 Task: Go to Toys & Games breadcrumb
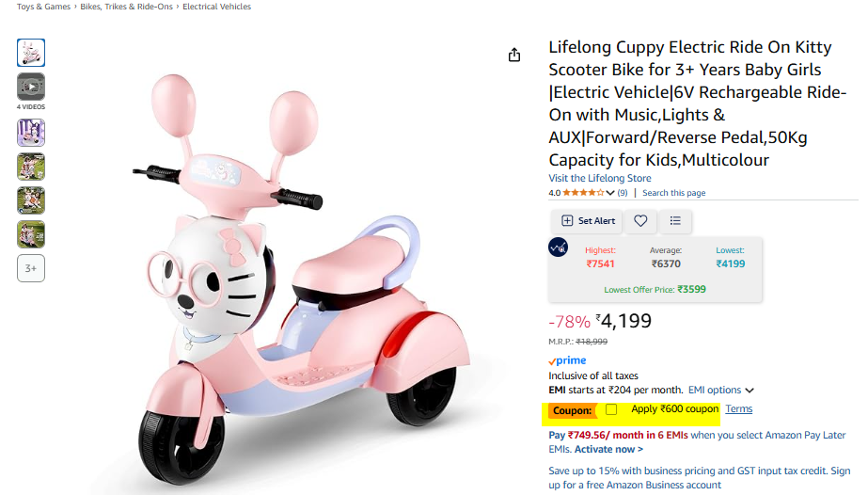pos(43,7)
